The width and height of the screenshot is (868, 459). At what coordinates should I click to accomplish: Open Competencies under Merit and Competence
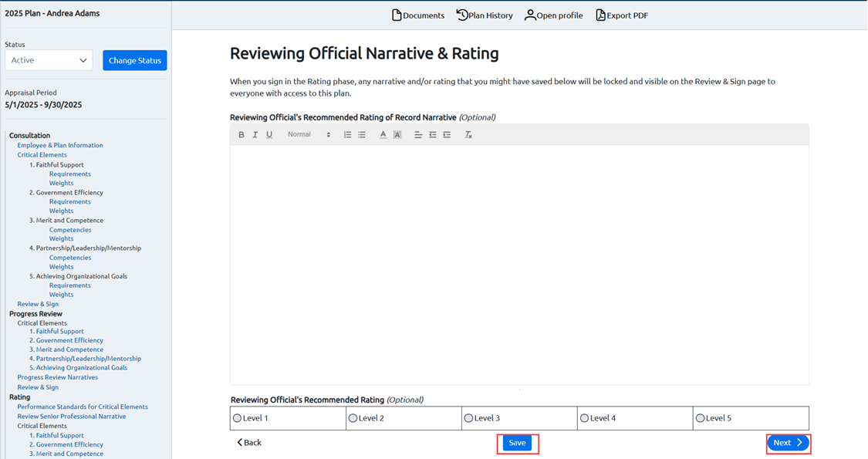point(70,230)
